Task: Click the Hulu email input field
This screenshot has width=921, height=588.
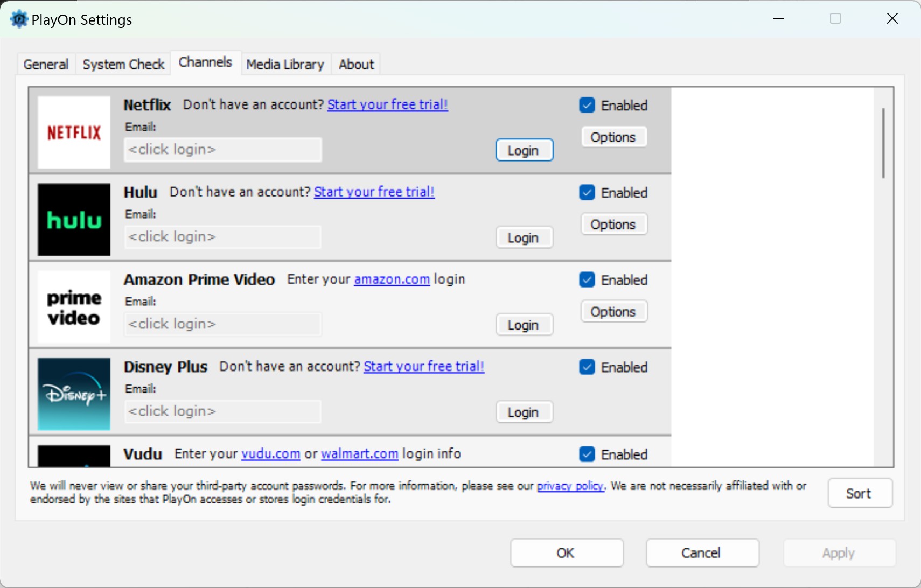Action: 223,237
